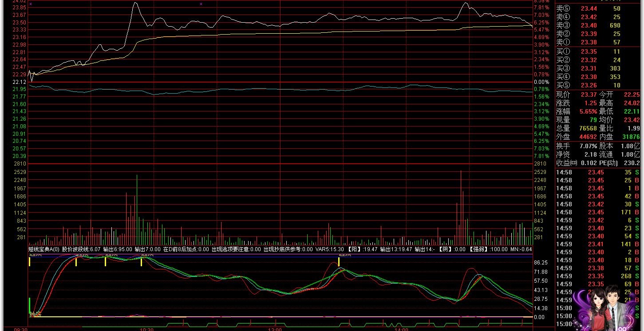Click the 外盘 value 44692
The height and width of the screenshot is (331, 644).
(588, 137)
